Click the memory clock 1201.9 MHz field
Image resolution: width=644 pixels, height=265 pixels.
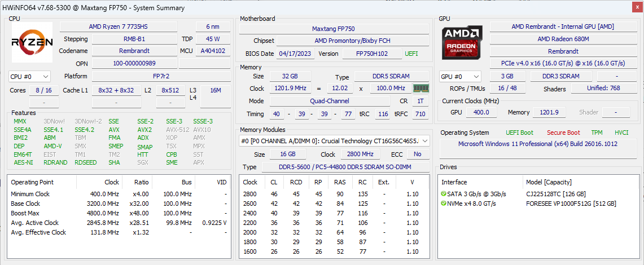click(291, 88)
